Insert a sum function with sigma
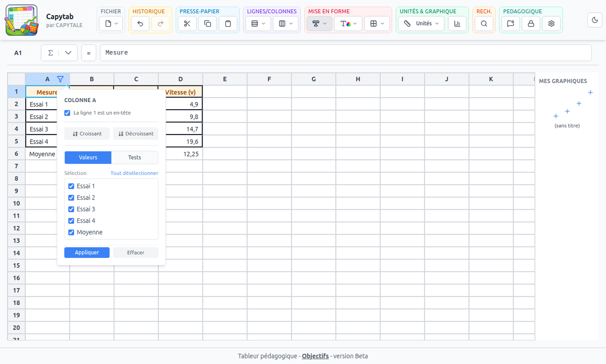Screen dimensions: 606x364 tap(50, 53)
